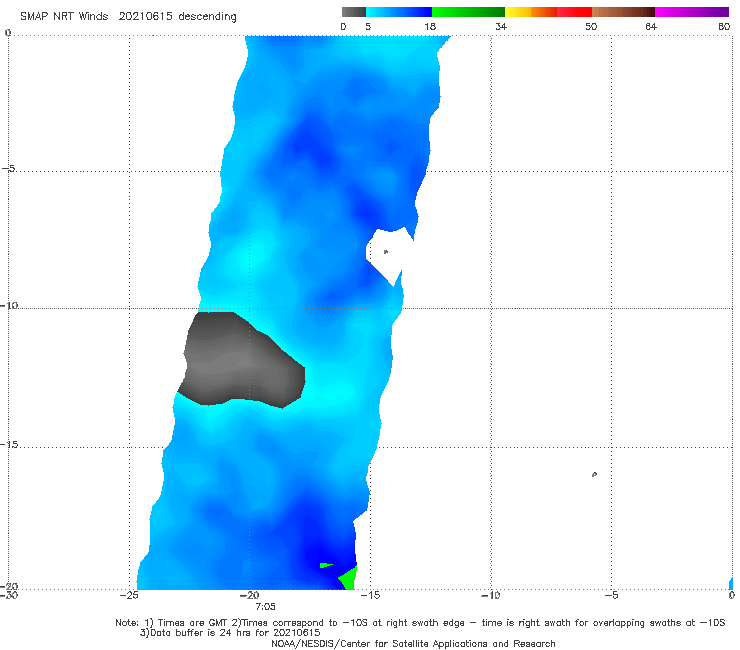Image resolution: width=740 pixels, height=650 pixels.
Task: Click the '18' label under the color bar
Action: (x=430, y=26)
